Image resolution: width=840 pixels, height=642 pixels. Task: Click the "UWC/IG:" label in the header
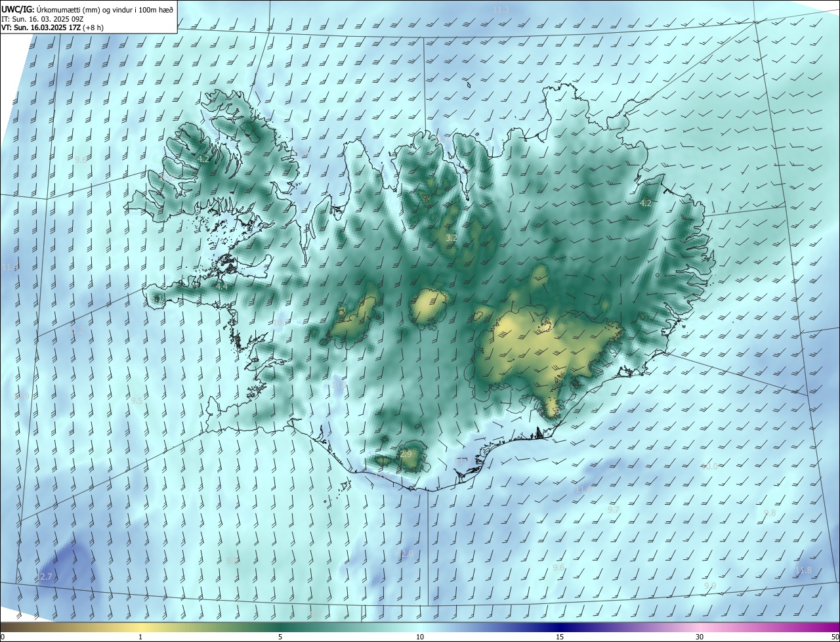[18, 10]
